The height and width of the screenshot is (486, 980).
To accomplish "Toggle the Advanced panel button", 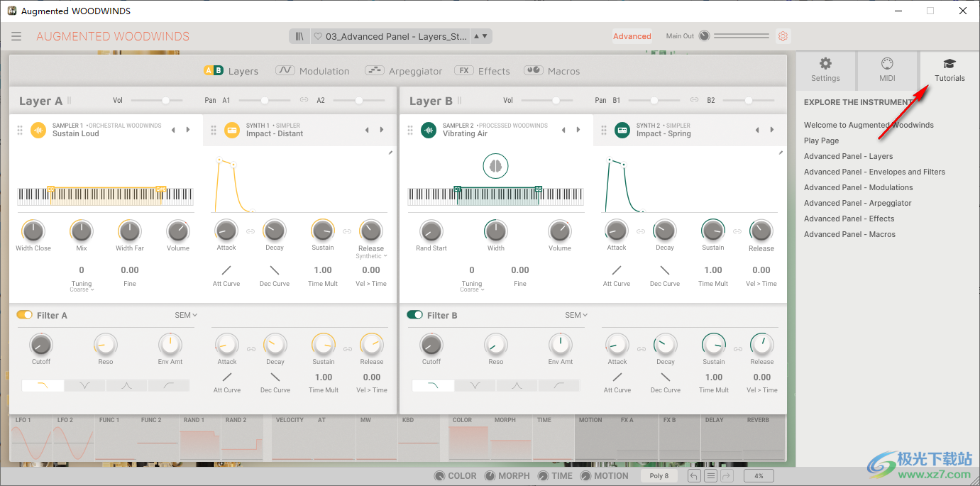I will (632, 36).
